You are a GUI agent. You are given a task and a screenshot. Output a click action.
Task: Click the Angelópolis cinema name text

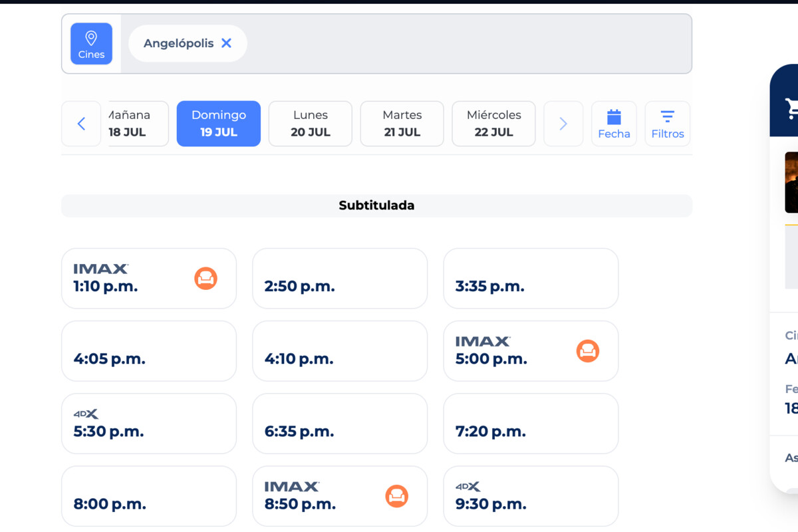pos(179,43)
